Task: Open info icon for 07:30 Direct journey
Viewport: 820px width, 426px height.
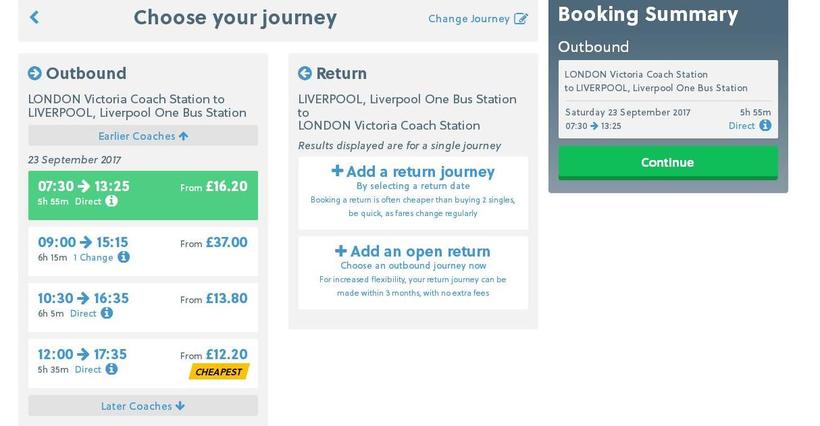Action: 112,201
